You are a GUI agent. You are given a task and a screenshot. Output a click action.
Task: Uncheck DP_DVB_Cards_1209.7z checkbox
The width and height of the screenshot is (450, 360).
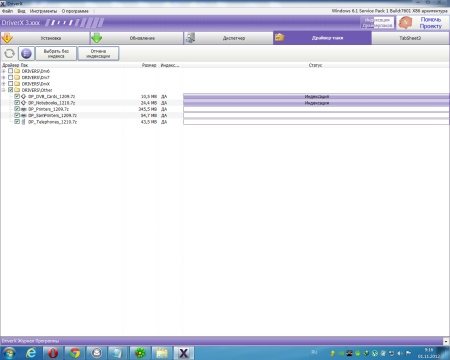(x=17, y=96)
